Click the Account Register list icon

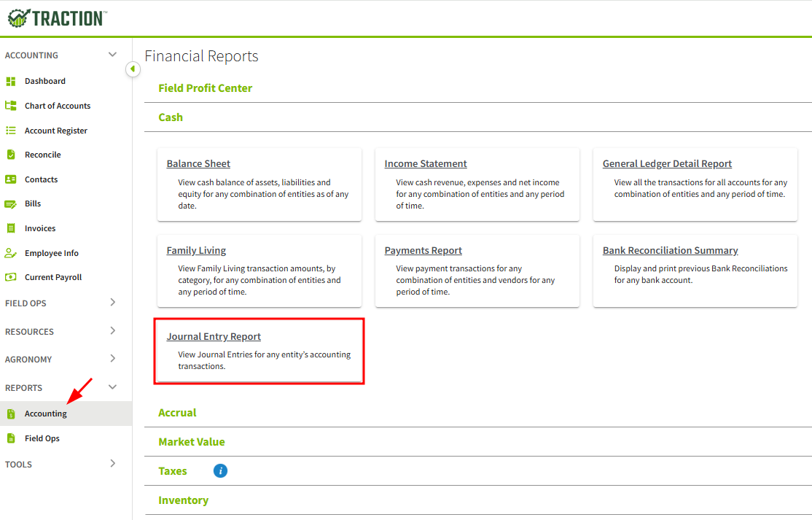click(x=11, y=131)
